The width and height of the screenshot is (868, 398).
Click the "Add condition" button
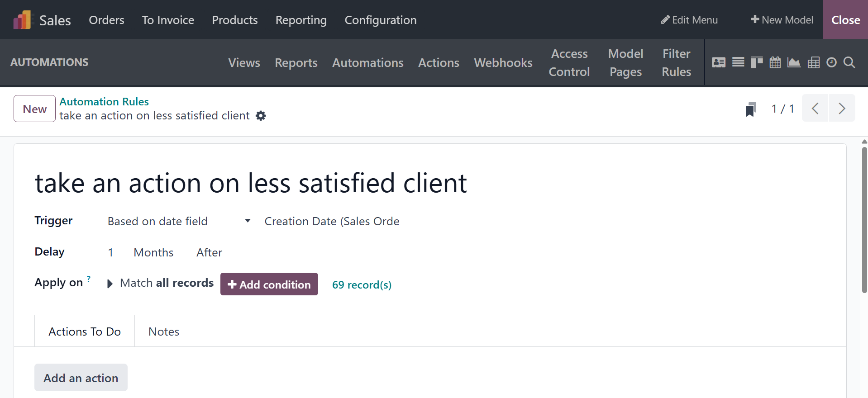pos(269,284)
